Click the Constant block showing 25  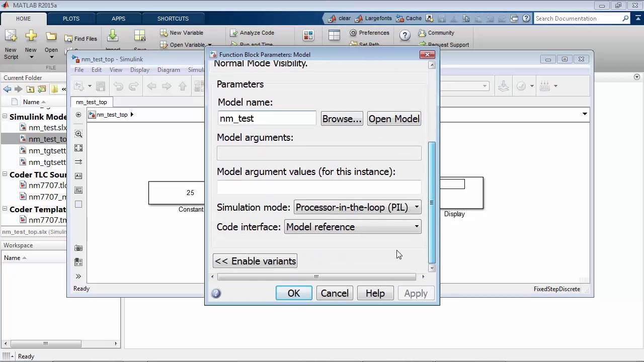(x=177, y=193)
